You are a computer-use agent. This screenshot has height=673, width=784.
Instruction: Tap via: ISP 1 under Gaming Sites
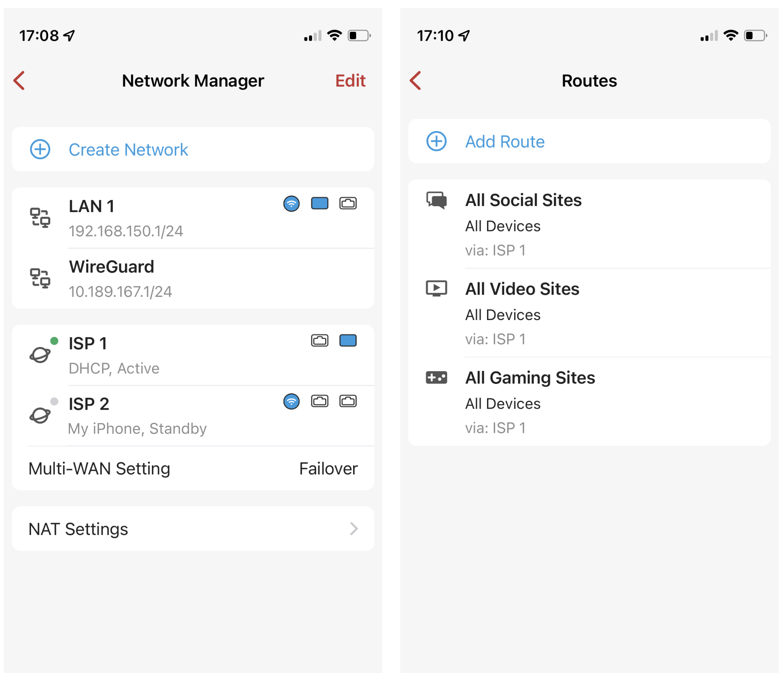495,428
